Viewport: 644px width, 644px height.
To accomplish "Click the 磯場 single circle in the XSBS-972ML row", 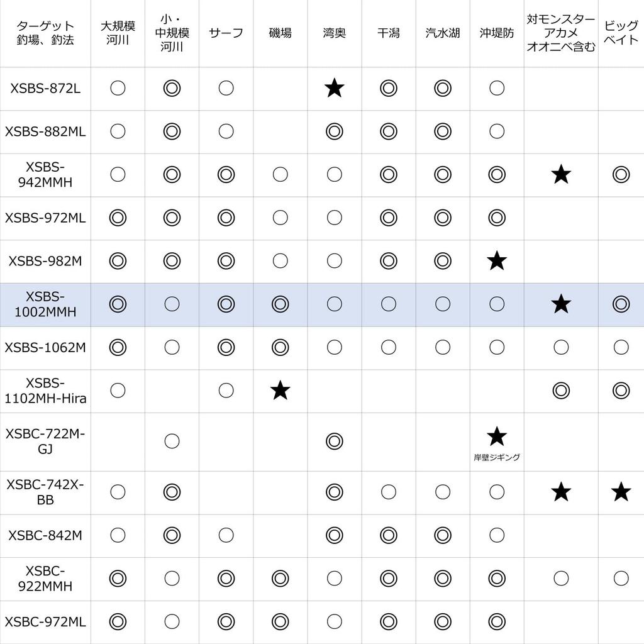I will coord(280,218).
